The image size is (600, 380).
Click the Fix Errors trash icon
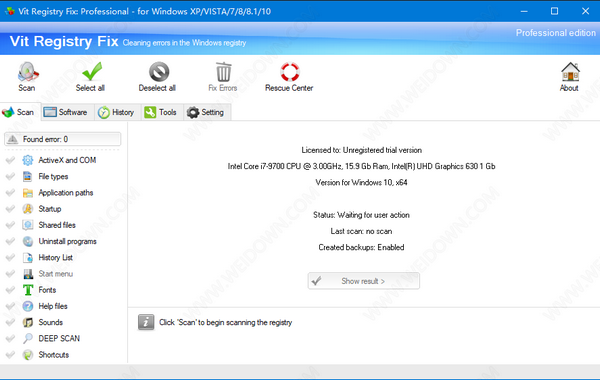click(x=223, y=72)
